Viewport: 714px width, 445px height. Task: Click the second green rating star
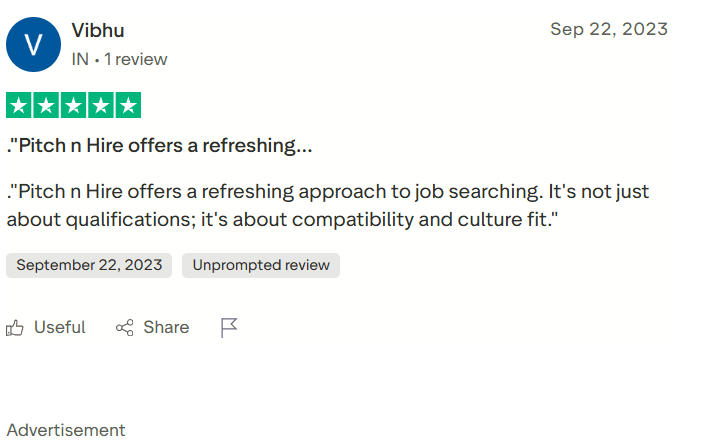(46, 105)
